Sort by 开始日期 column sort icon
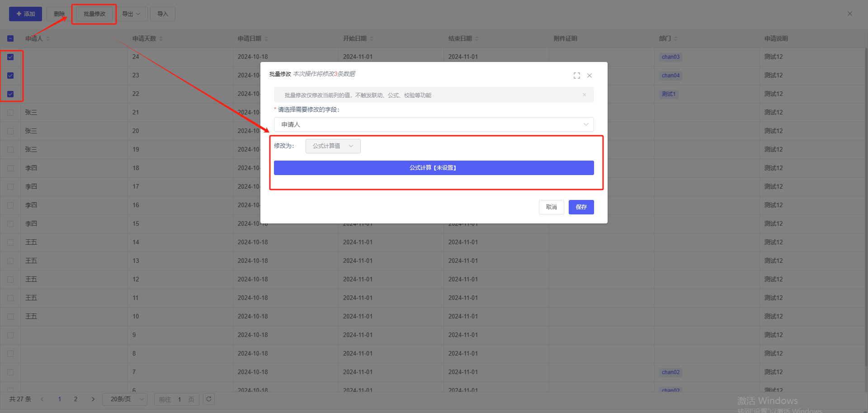 pyautogui.click(x=372, y=39)
